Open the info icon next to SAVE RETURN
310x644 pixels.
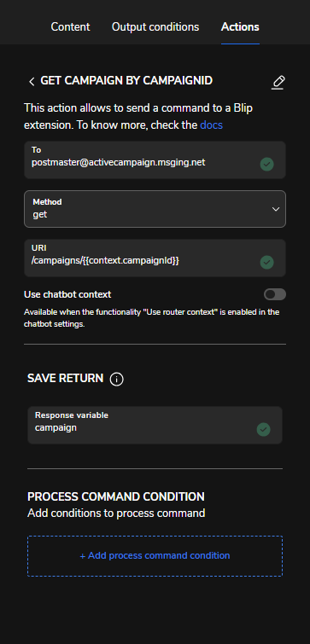[x=117, y=379]
